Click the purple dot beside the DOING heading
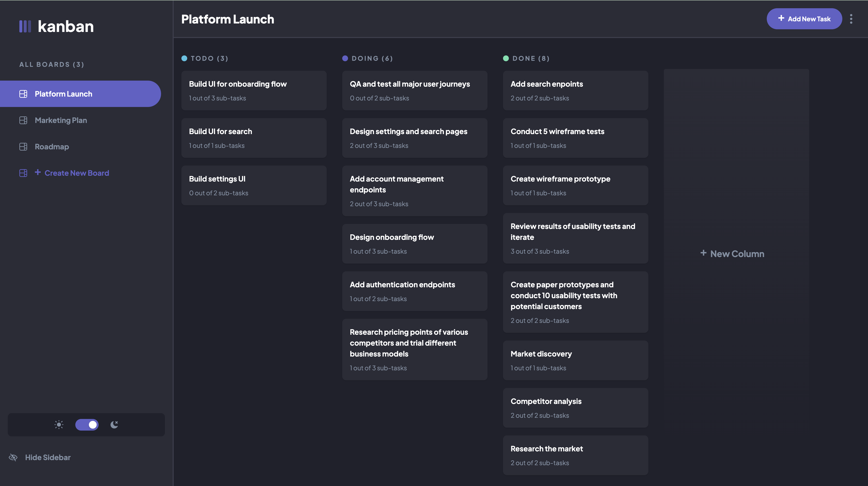The height and width of the screenshot is (486, 868). (x=345, y=58)
